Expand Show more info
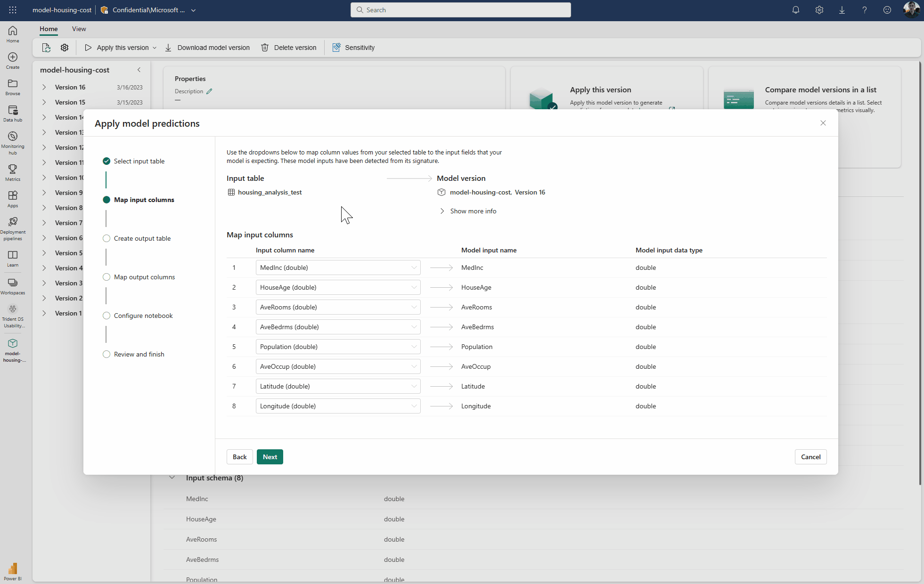This screenshot has width=924, height=584. (x=473, y=211)
